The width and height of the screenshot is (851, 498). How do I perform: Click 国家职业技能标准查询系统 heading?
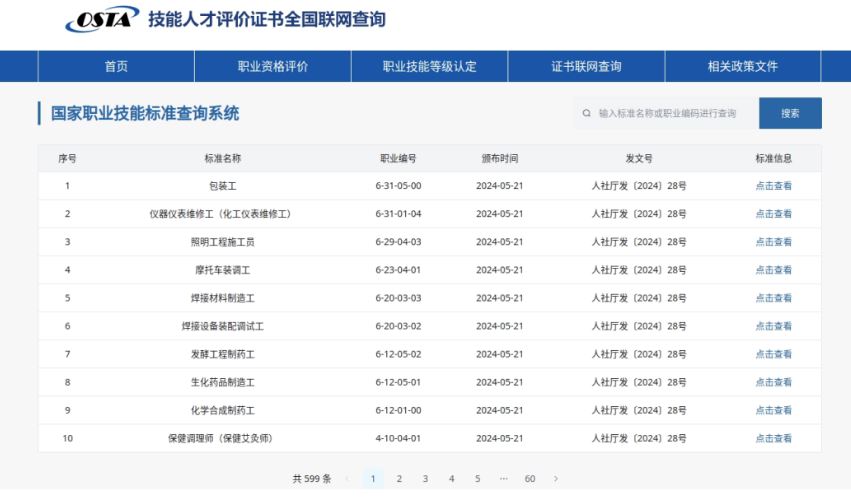coord(144,113)
